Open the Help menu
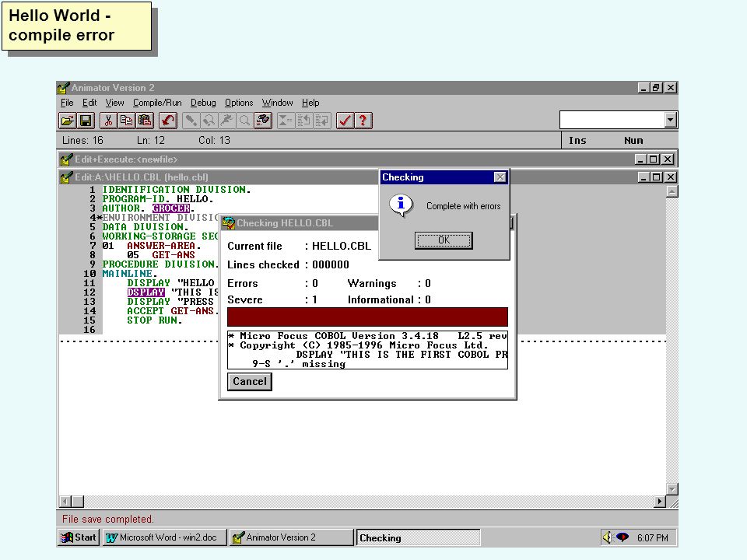747x560 pixels. click(310, 103)
